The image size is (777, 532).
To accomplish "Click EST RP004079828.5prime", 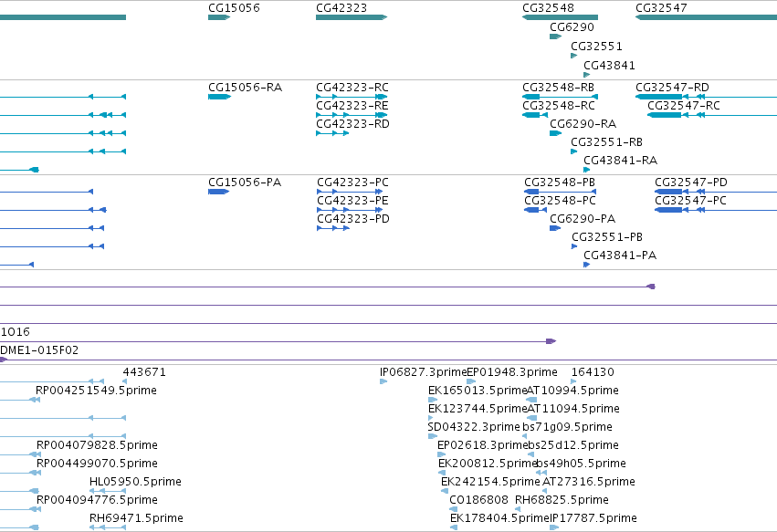I will pyautogui.click(x=97, y=445).
